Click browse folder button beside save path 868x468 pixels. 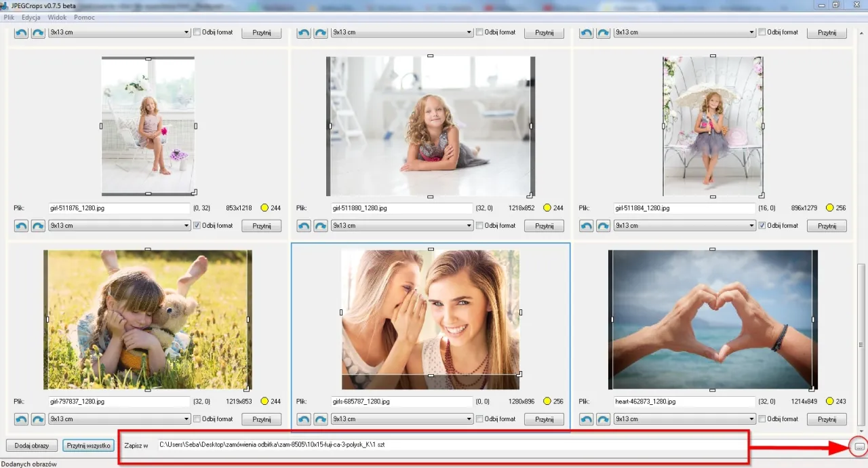(859, 446)
